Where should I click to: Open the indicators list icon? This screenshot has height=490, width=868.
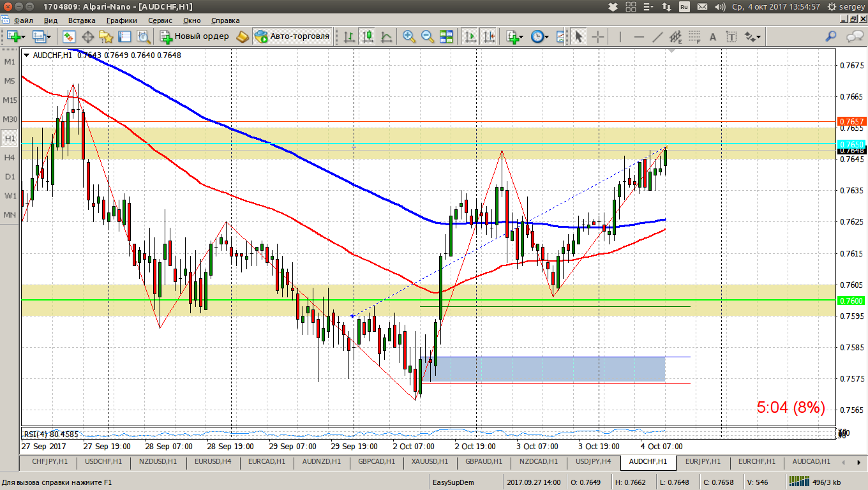click(513, 36)
